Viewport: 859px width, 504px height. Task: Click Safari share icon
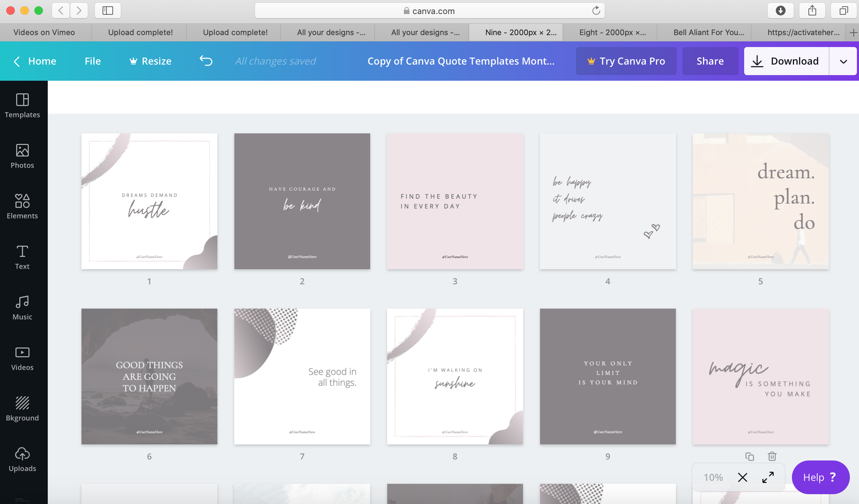click(x=812, y=11)
